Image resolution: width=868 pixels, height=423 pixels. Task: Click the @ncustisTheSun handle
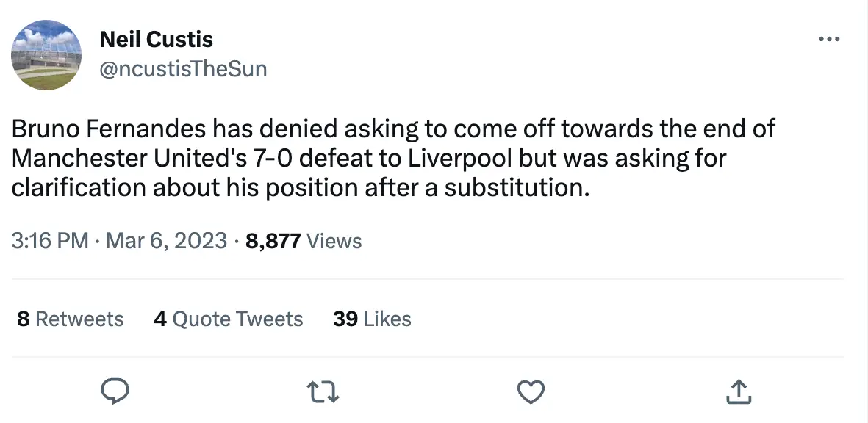tap(183, 68)
